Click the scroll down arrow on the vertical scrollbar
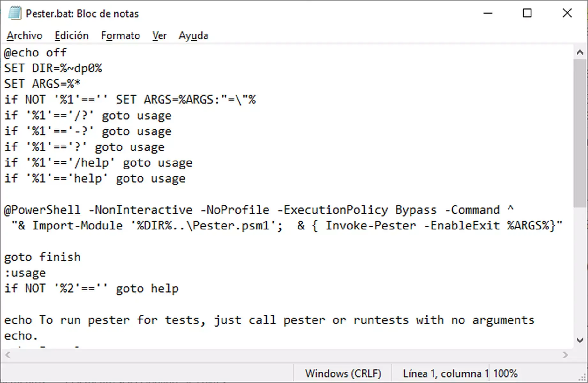 pos(579,340)
